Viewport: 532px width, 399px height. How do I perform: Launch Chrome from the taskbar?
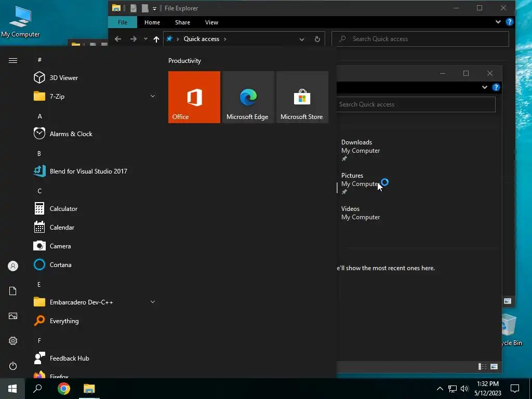(x=64, y=389)
